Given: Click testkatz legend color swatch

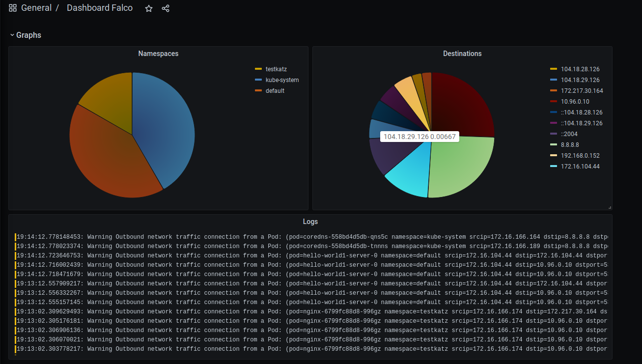Looking at the screenshot, I should [x=258, y=69].
